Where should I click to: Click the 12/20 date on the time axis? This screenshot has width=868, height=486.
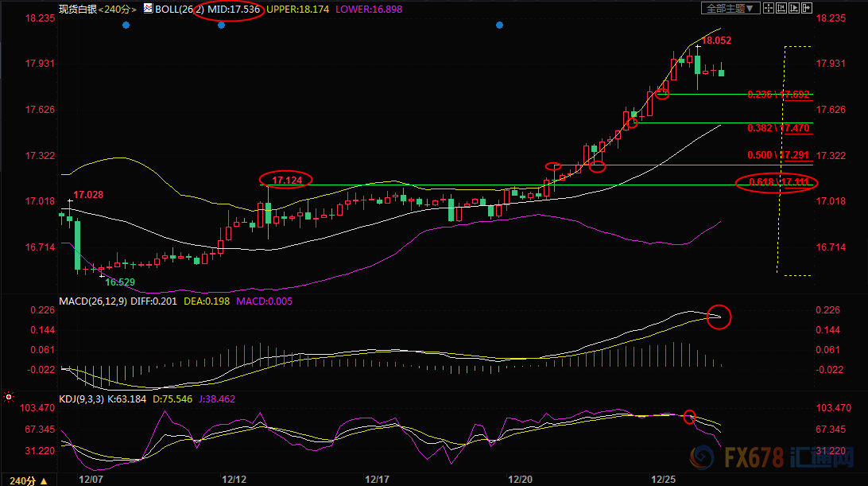520,480
